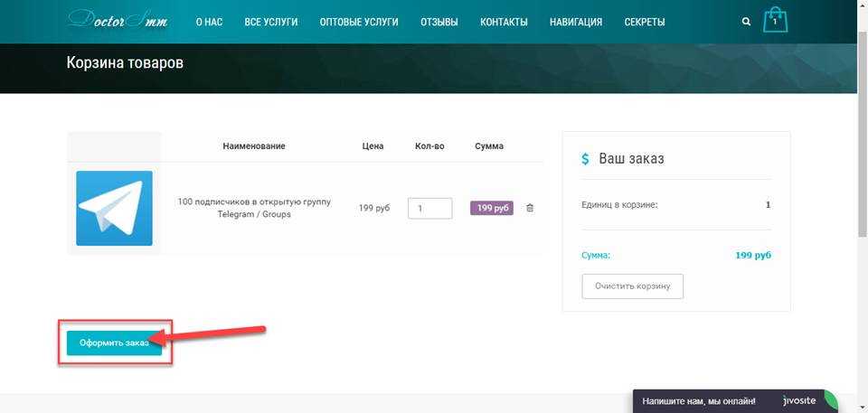Viewport: 868px width, 413px height.
Task: Click the dollar sign order icon
Action: point(586,159)
